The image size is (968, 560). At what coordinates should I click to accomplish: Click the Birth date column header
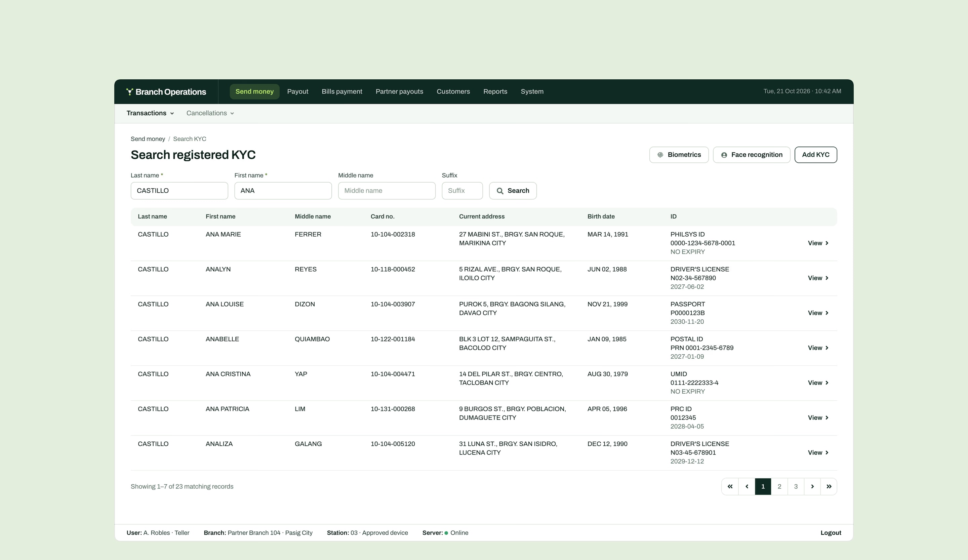point(601,216)
